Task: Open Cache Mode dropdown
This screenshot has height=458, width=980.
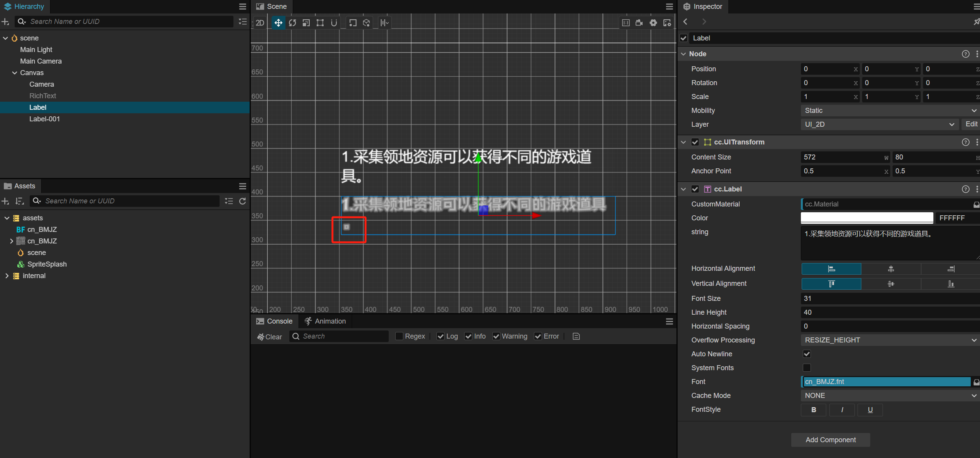Action: 890,396
